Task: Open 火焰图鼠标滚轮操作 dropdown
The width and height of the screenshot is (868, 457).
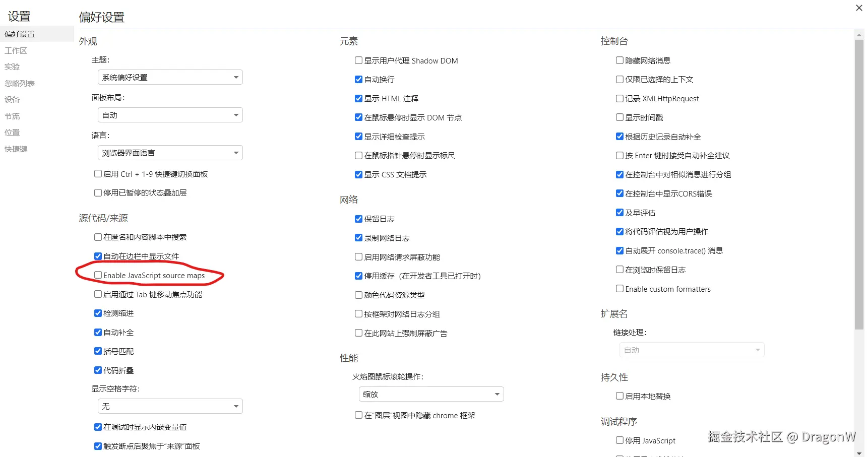Action: click(x=430, y=394)
